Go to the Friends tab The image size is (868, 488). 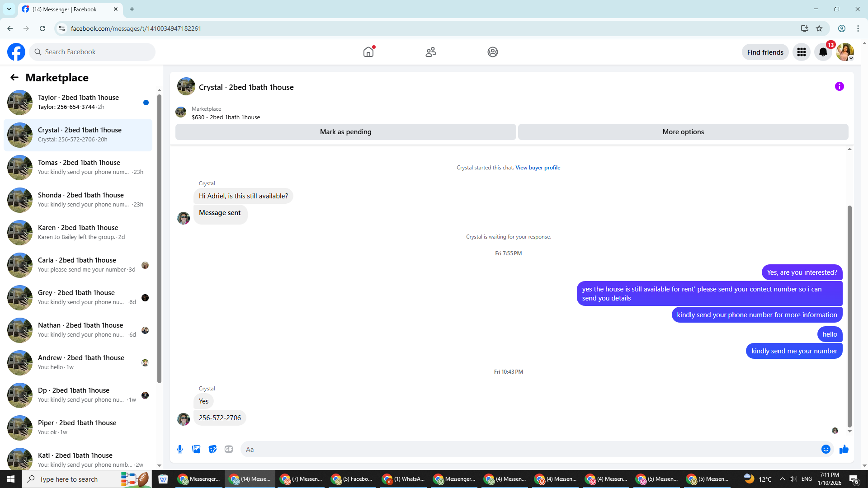[430, 52]
